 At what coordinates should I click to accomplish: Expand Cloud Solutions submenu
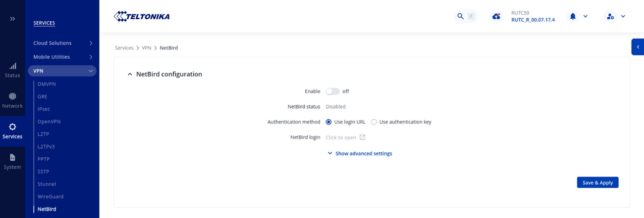tap(62, 43)
